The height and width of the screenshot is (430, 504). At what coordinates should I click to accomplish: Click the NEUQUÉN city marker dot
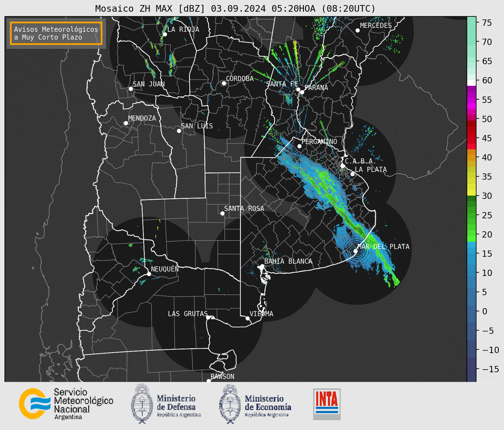click(x=149, y=274)
